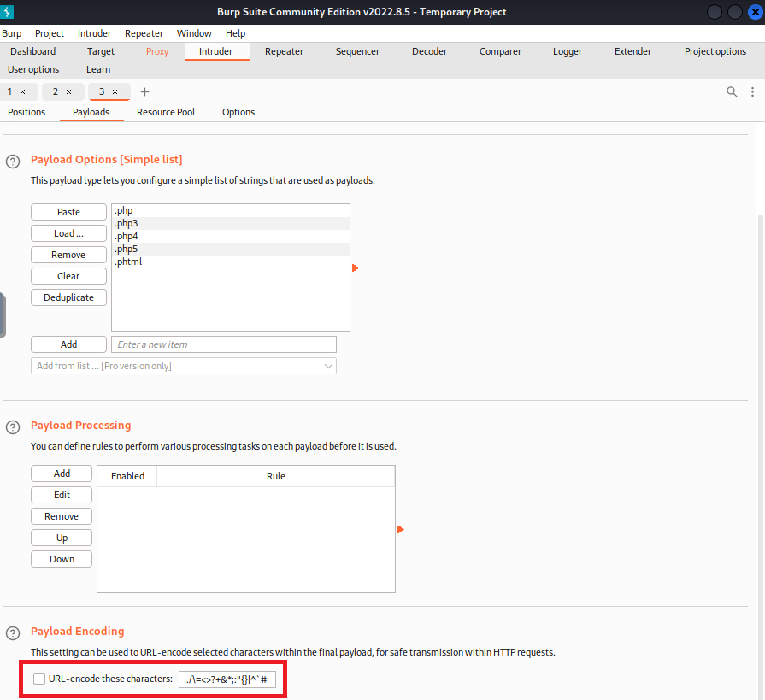Open the Decoder tab
The width and height of the screenshot is (765, 700).
click(x=429, y=51)
